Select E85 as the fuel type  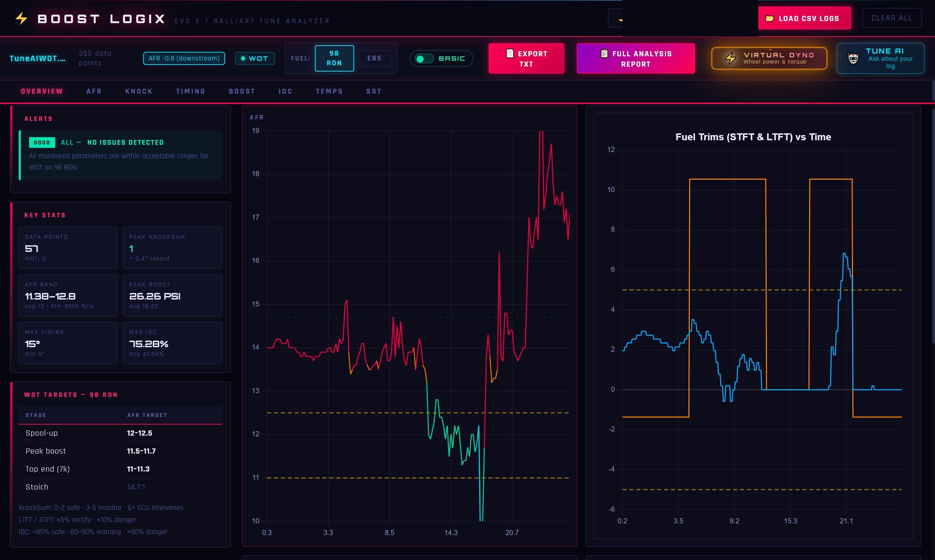coord(374,58)
